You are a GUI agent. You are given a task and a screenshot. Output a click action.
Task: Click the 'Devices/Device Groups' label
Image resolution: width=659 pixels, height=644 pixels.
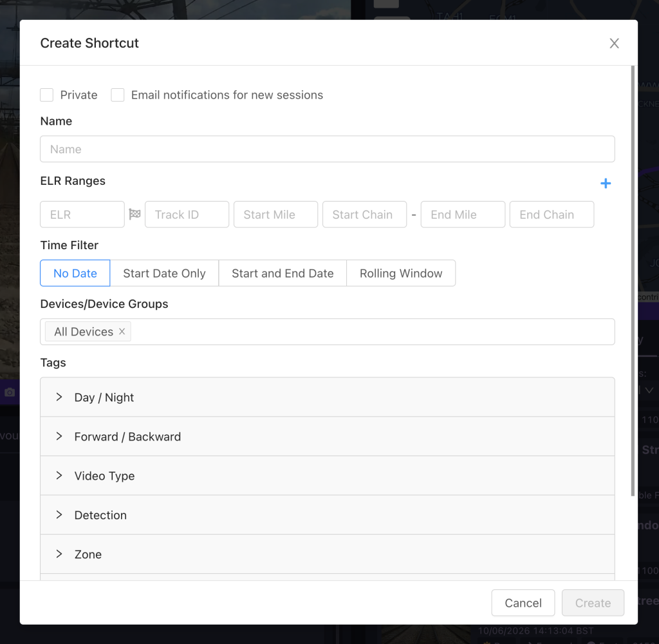coord(104,304)
